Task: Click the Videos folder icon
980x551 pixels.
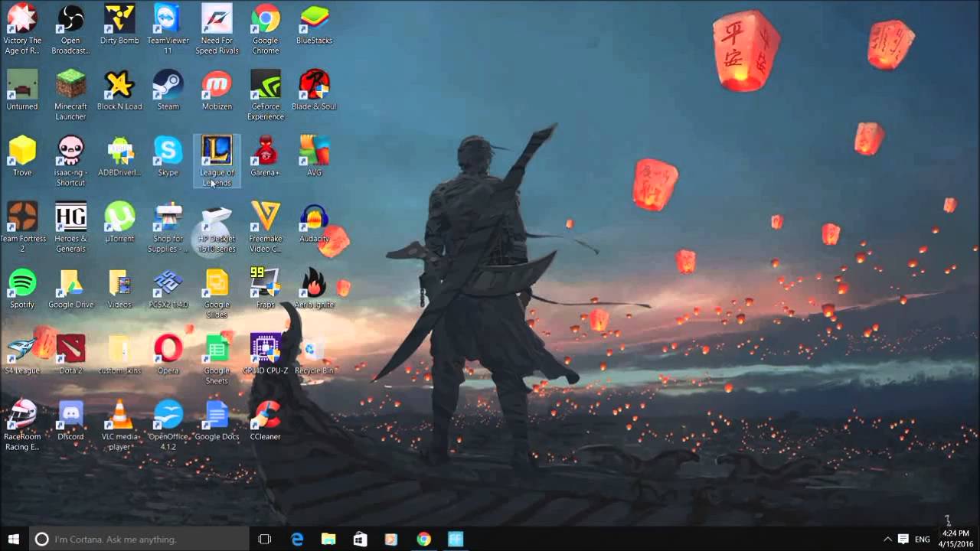Action: (119, 289)
